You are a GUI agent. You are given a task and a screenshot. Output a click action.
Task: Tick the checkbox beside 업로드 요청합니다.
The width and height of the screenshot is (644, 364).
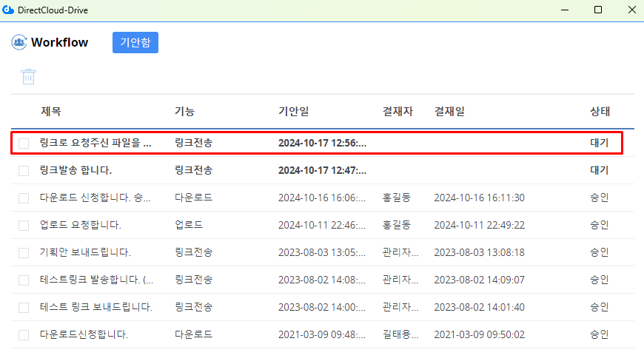[24, 225]
